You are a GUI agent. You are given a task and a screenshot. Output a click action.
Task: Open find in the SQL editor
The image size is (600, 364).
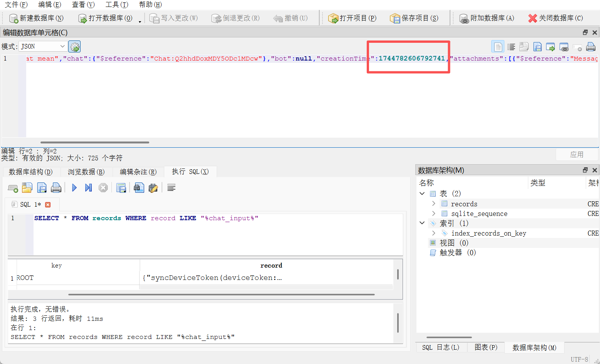pyautogui.click(x=139, y=188)
